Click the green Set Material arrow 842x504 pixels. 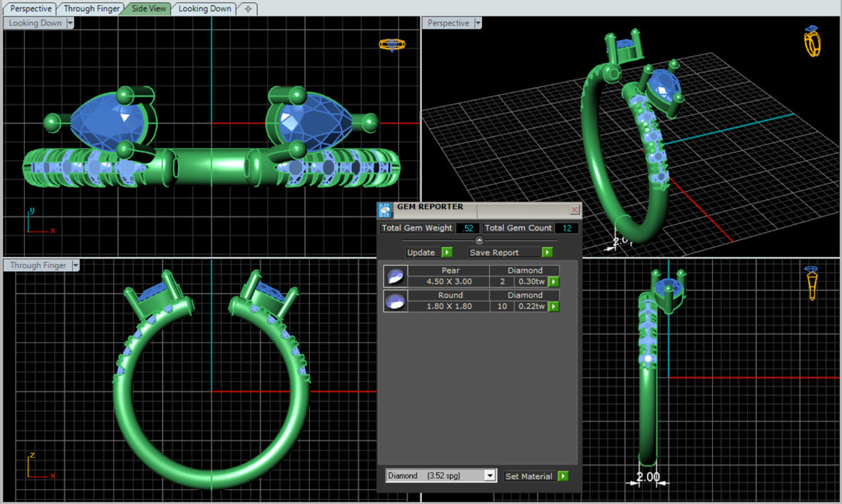(563, 476)
